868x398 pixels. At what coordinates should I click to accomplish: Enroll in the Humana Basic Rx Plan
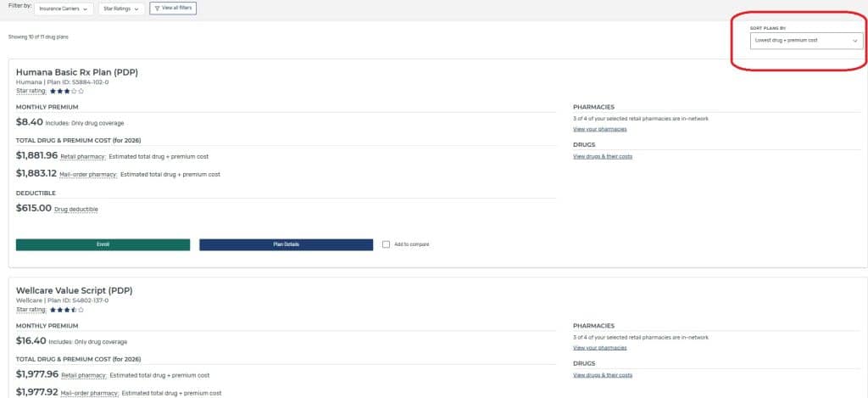tap(103, 244)
